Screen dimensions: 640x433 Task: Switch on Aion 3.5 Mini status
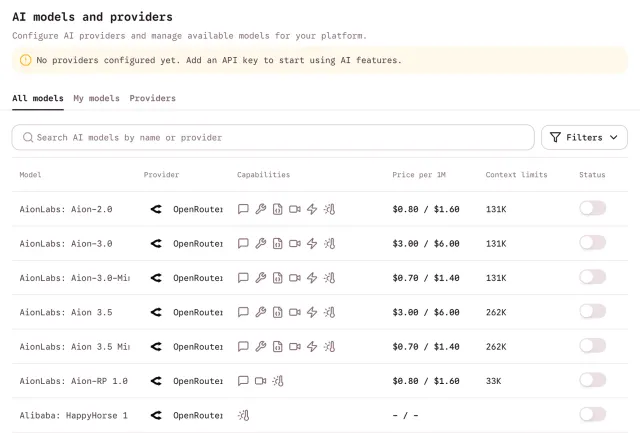(x=592, y=346)
